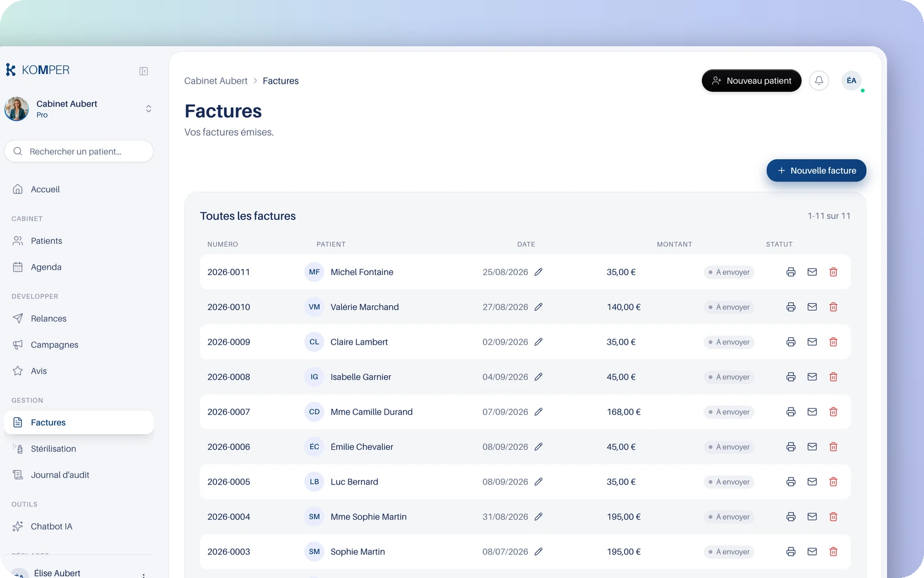Image resolution: width=924 pixels, height=578 pixels.
Task: Open the Stérilisation section
Action: pyautogui.click(x=79, y=449)
